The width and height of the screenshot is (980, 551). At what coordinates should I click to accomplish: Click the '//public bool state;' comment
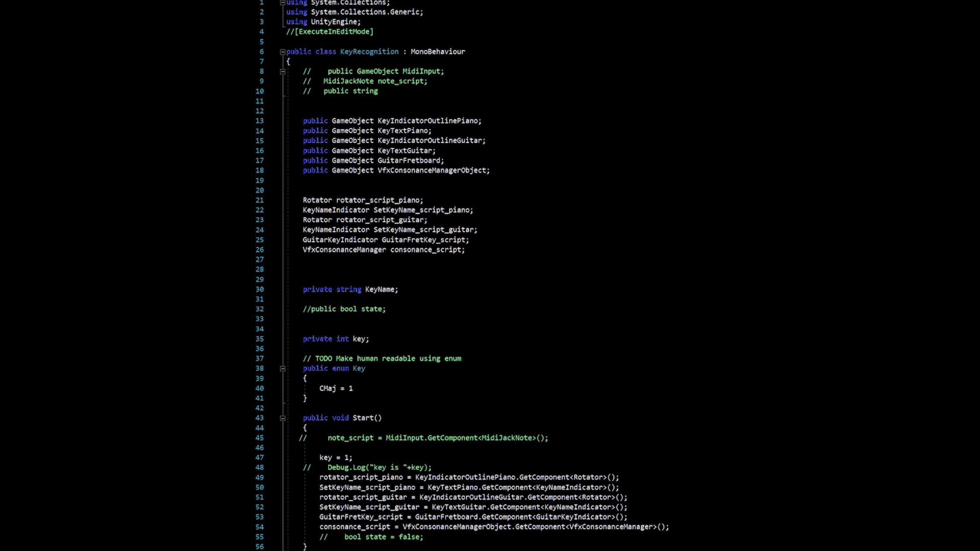[x=344, y=309]
